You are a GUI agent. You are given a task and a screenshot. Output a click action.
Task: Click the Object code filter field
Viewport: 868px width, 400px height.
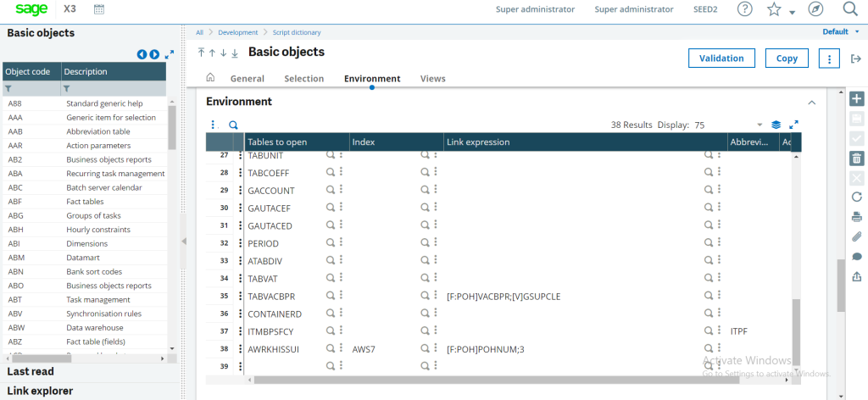(x=31, y=88)
